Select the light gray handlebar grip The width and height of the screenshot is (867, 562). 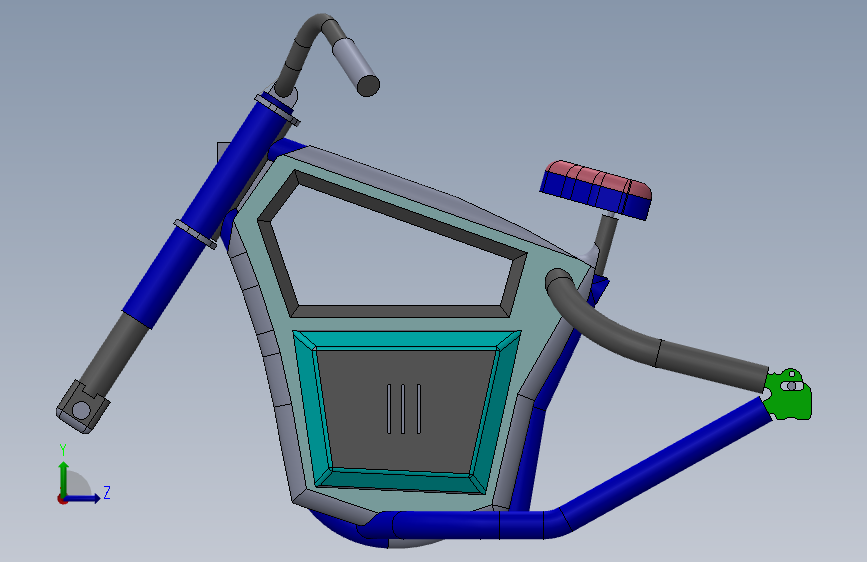click(356, 66)
